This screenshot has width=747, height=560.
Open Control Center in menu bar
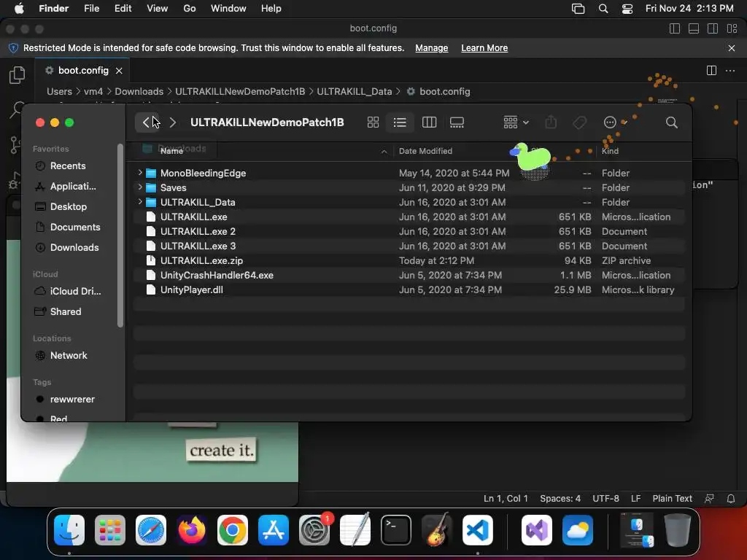(x=627, y=9)
